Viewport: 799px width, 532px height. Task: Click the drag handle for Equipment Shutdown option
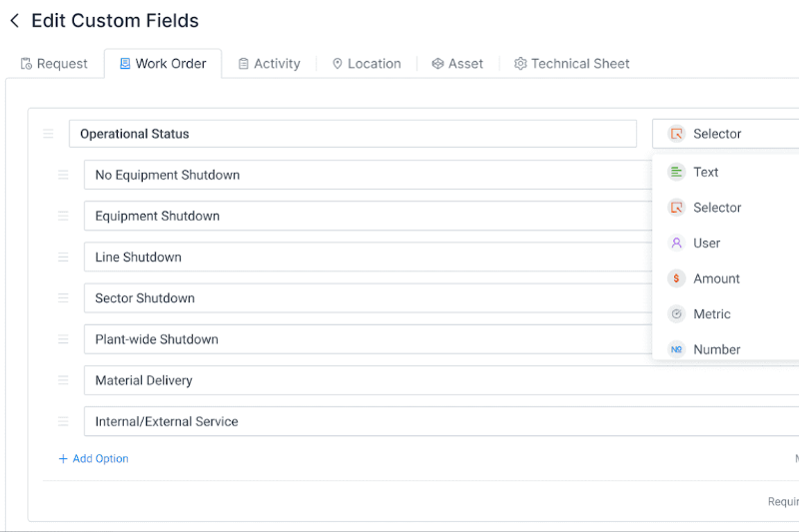tap(63, 216)
